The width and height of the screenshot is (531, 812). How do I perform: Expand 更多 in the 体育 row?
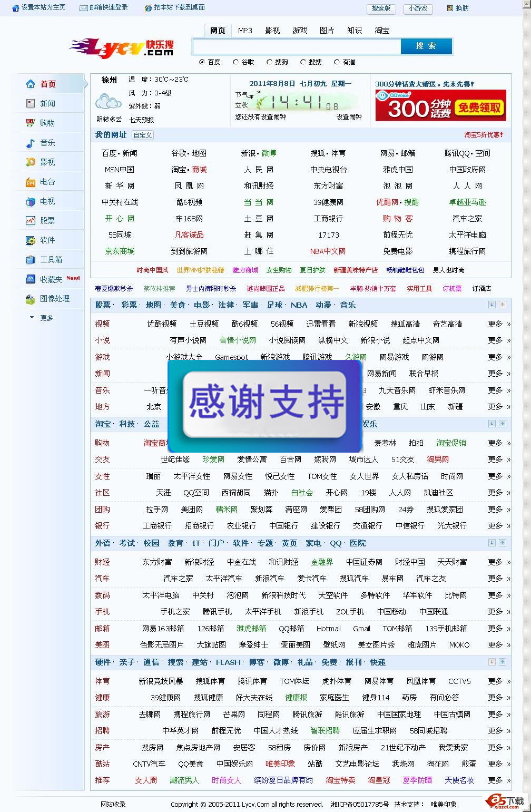pos(498,681)
